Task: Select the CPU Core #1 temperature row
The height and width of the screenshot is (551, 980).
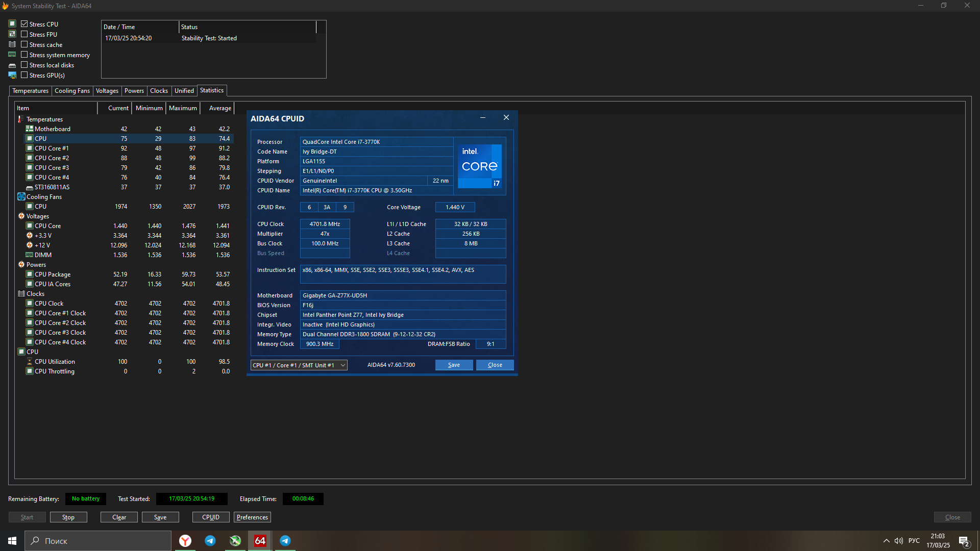Action: (52, 148)
